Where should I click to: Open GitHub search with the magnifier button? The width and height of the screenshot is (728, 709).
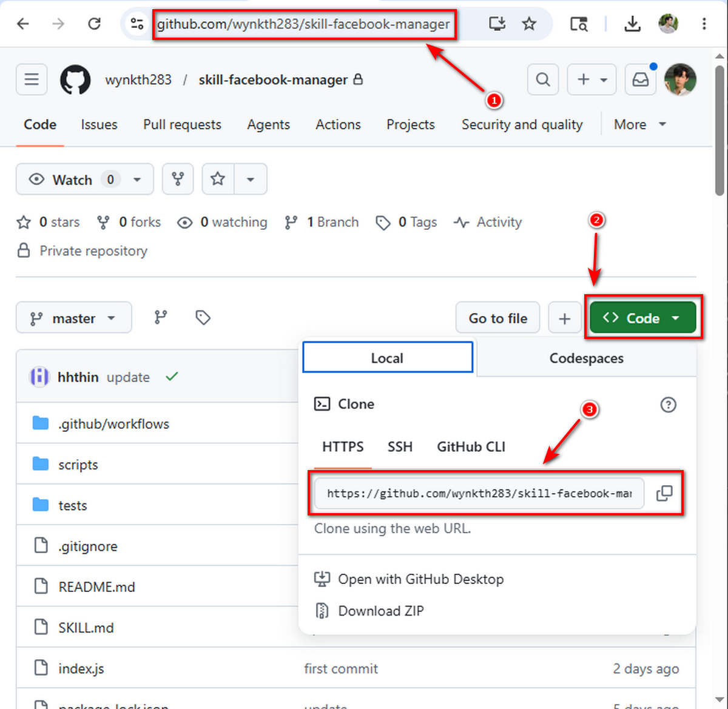pyautogui.click(x=543, y=79)
